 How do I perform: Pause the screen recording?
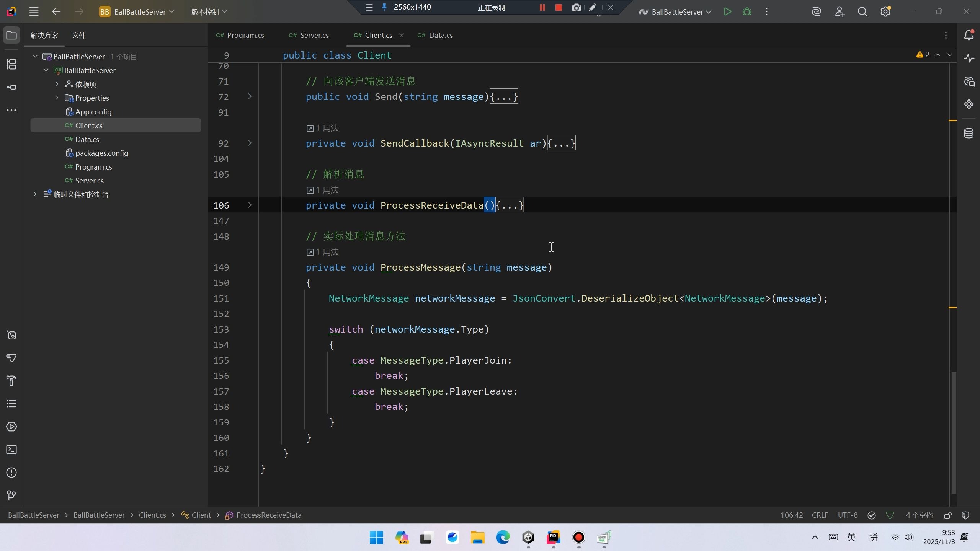coord(542,7)
